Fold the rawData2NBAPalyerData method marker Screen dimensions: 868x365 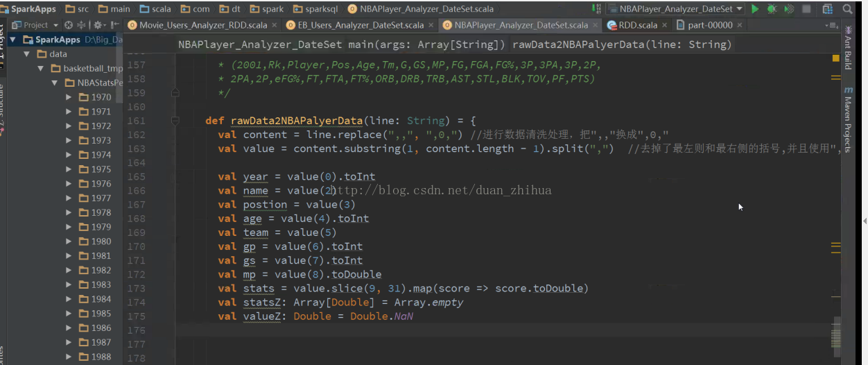[175, 121]
